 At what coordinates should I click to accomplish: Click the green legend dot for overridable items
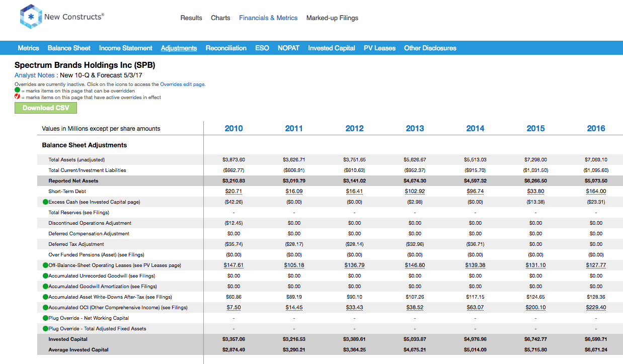17,90
